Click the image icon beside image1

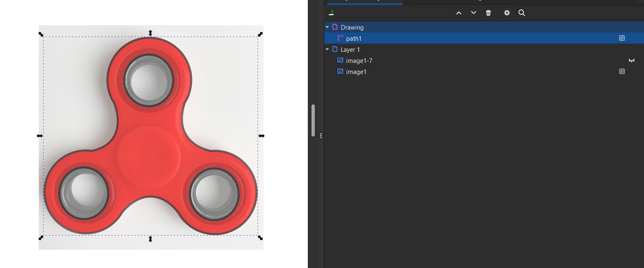[x=340, y=72]
